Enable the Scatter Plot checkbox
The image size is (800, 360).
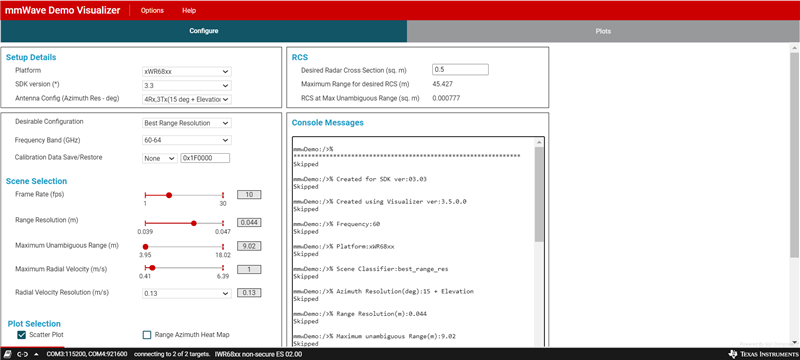point(21,335)
